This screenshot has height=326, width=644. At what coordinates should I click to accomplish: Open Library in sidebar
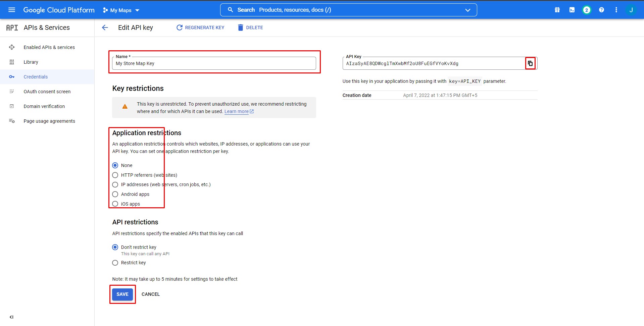pyautogui.click(x=47, y=62)
